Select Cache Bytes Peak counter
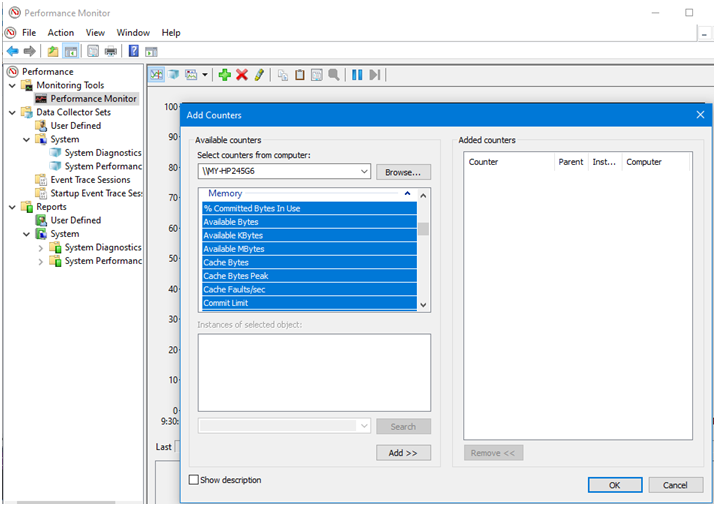The image size is (716, 506). [309, 276]
